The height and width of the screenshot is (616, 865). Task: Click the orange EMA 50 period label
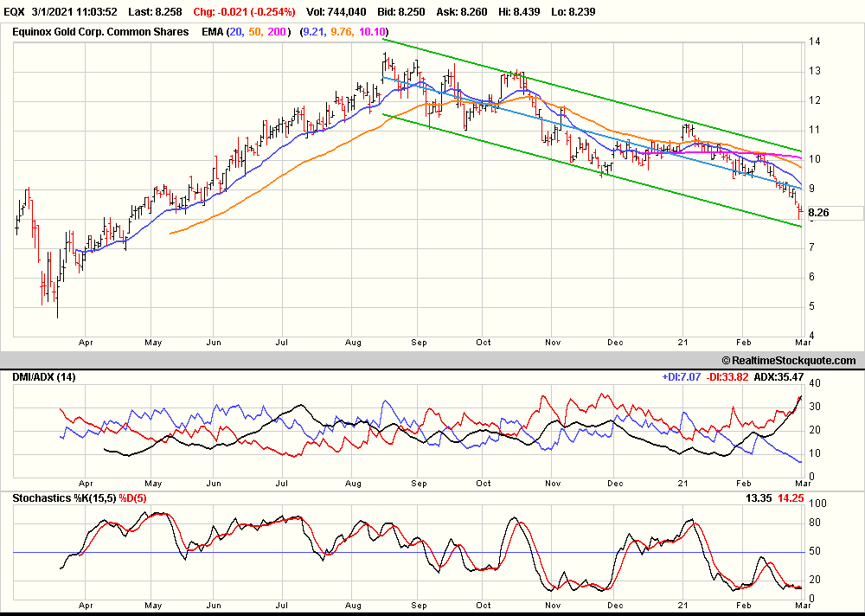point(258,32)
